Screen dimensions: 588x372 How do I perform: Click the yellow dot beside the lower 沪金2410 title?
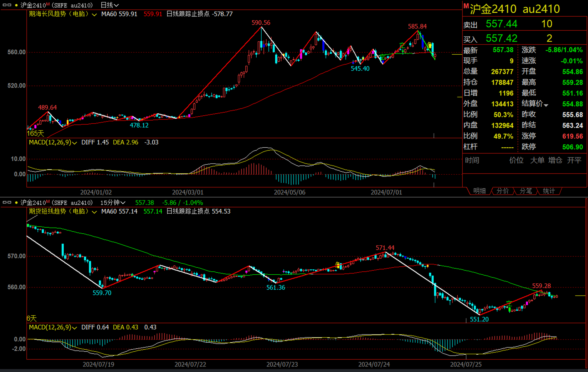click(x=16, y=203)
